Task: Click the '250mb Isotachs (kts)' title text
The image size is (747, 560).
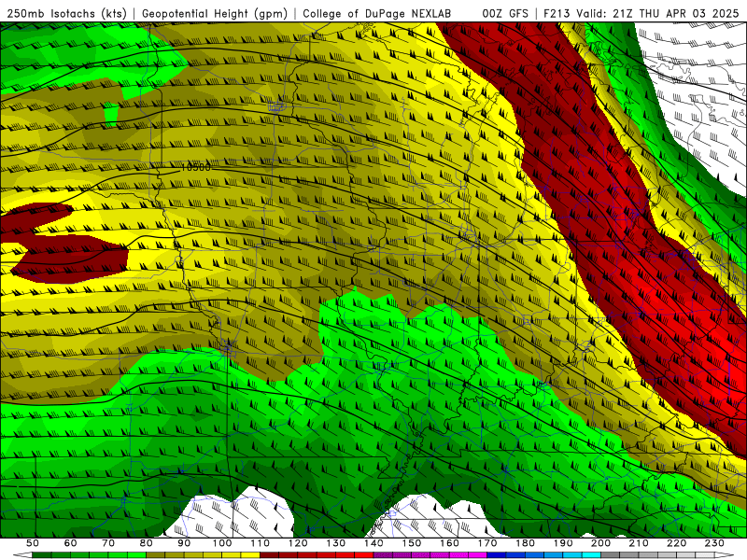Action: [x=67, y=14]
